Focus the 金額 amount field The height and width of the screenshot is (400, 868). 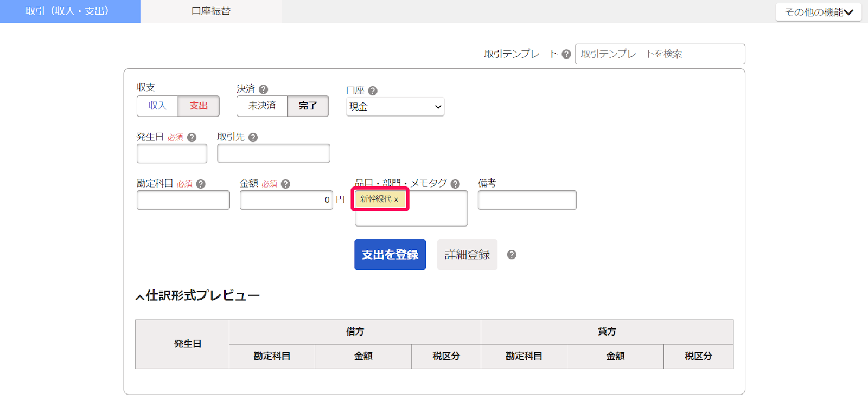[x=286, y=200]
